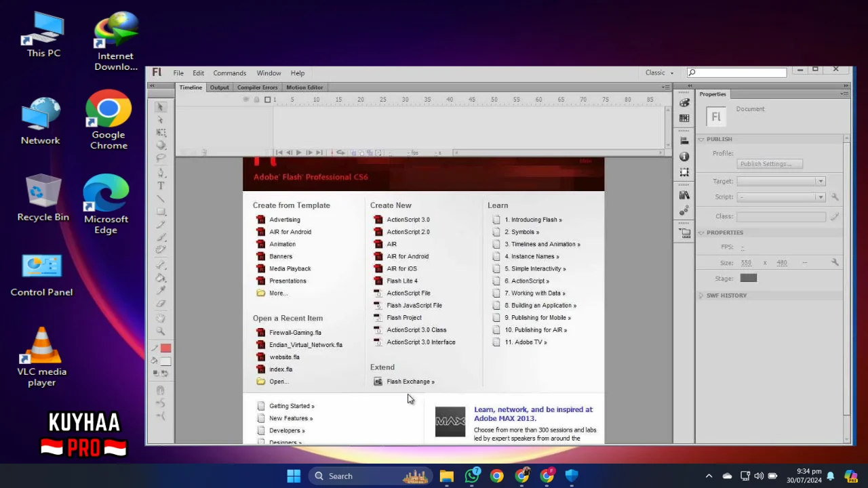Open the Transform panel icon
The image size is (868, 488).
pyautogui.click(x=684, y=172)
